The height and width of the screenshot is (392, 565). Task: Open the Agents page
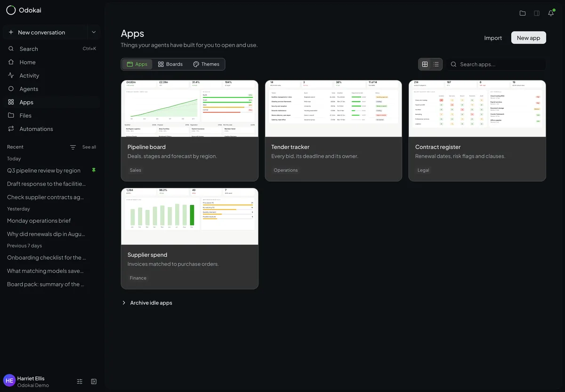click(x=52, y=89)
